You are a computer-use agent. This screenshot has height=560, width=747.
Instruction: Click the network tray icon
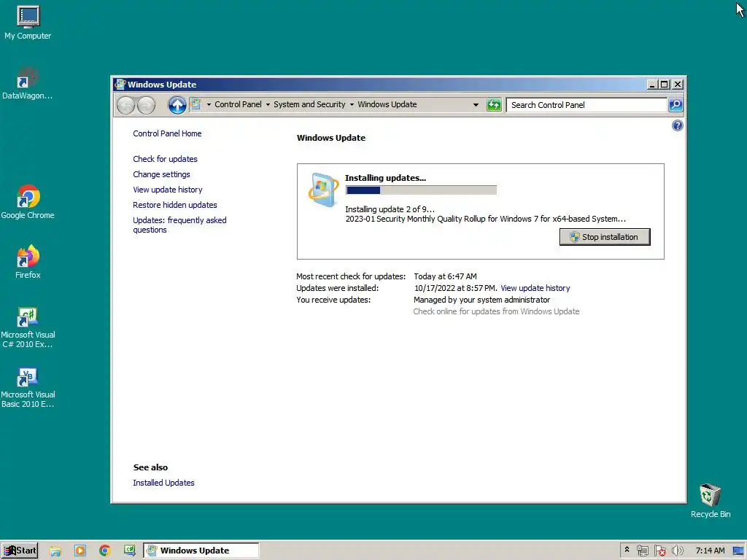pos(643,551)
